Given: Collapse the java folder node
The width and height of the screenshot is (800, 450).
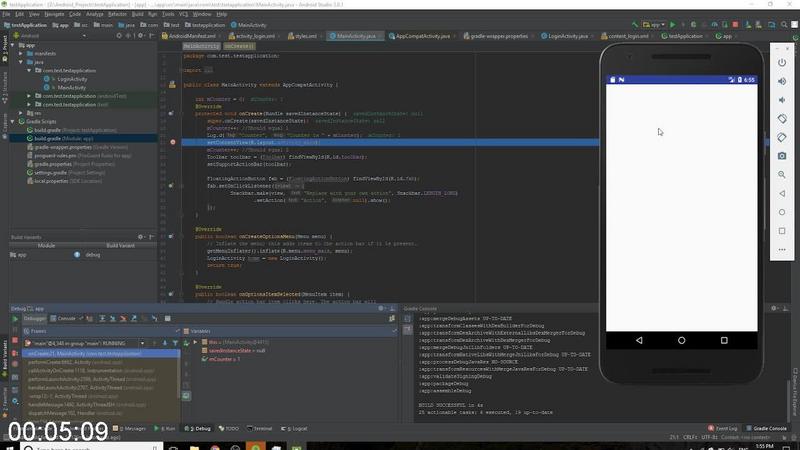Looking at the screenshot, I should (x=21, y=62).
